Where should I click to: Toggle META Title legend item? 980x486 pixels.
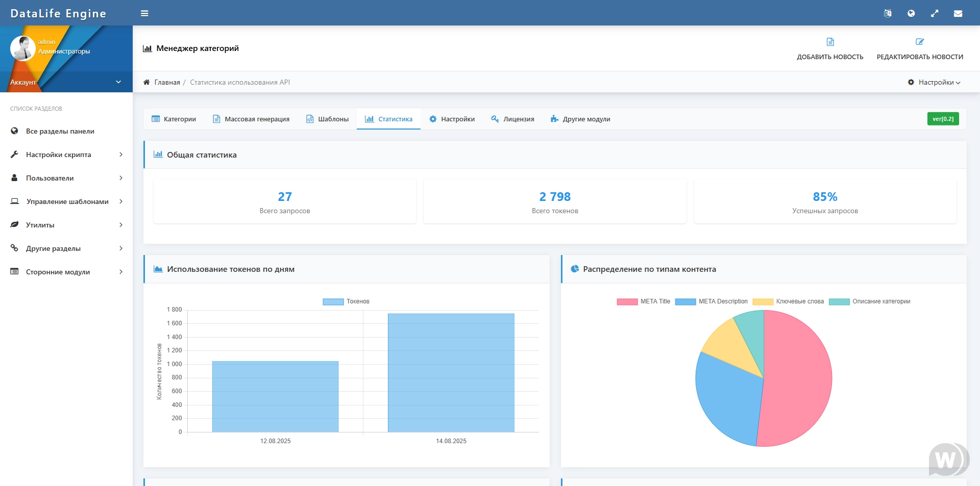(643, 301)
